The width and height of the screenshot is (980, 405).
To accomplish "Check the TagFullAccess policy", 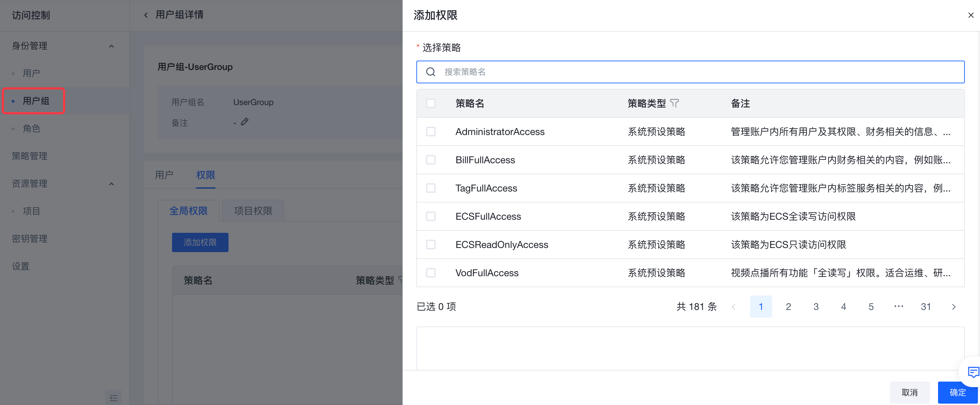I will [x=431, y=188].
